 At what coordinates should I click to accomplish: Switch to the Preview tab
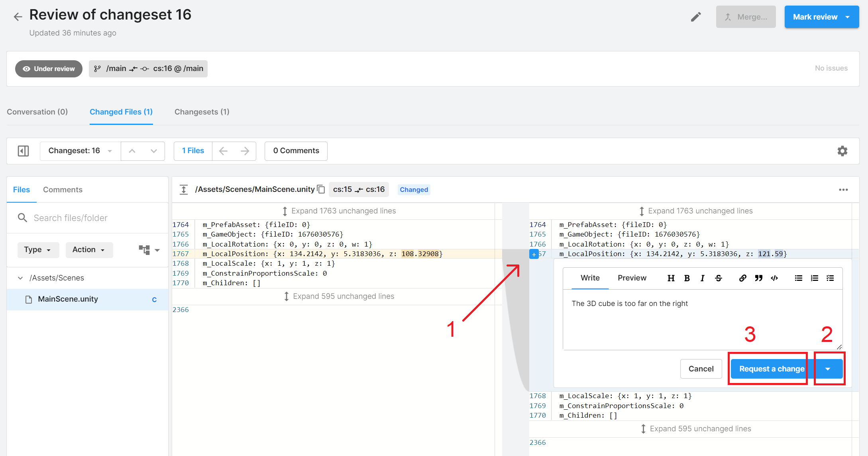(x=632, y=278)
